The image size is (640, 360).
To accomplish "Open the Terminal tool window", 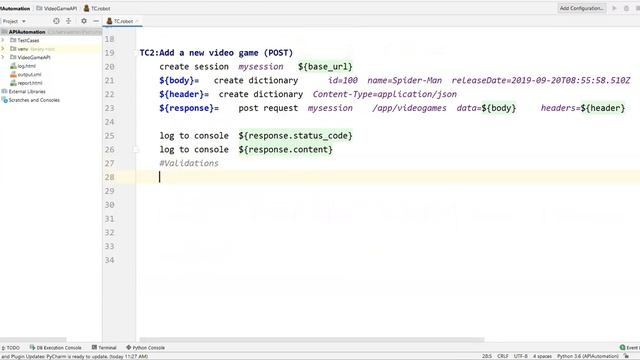I will [104, 347].
